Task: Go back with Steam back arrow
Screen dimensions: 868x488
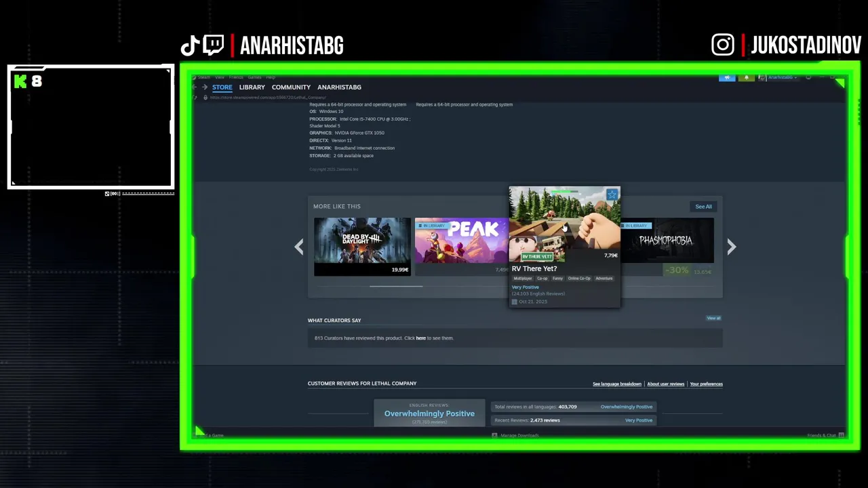Action: tap(195, 87)
